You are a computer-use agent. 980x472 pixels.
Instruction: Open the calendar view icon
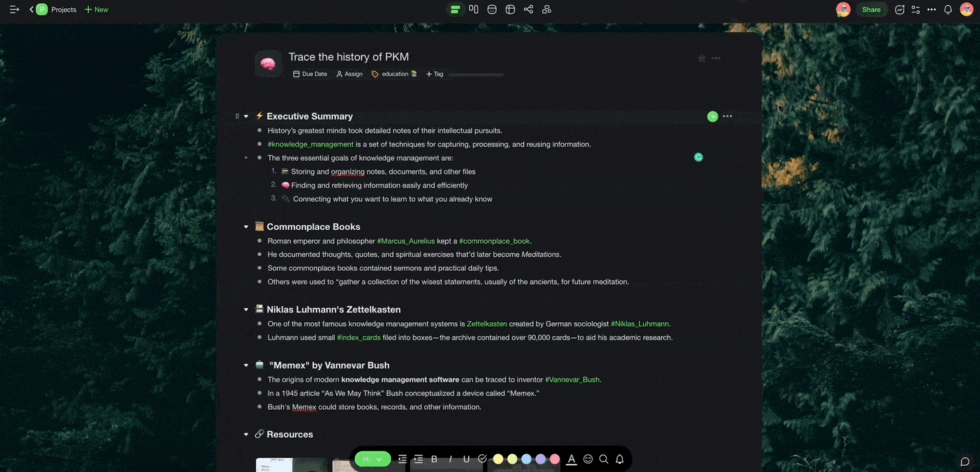pos(491,9)
